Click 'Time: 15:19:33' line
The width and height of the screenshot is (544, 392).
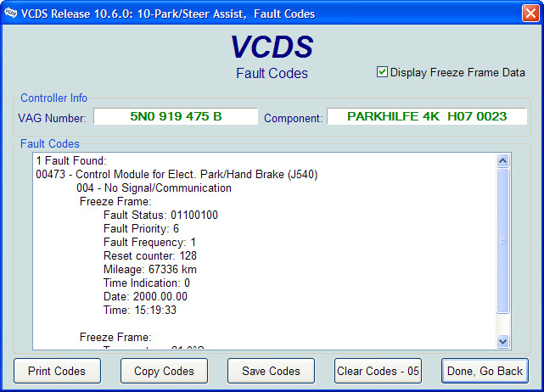click(140, 310)
